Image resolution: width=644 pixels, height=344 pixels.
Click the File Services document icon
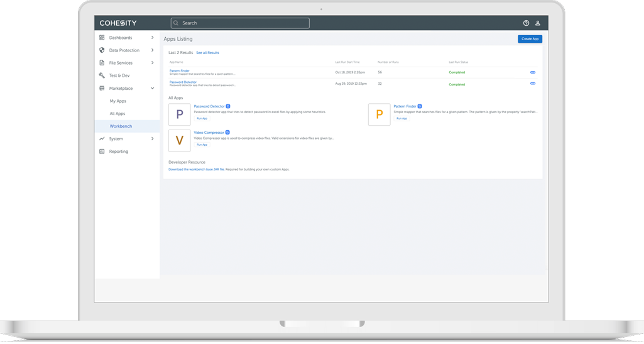click(102, 63)
